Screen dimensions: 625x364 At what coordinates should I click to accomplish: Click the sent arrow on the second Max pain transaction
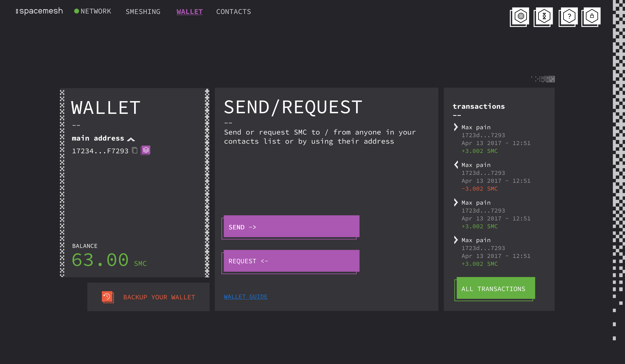[x=456, y=165]
